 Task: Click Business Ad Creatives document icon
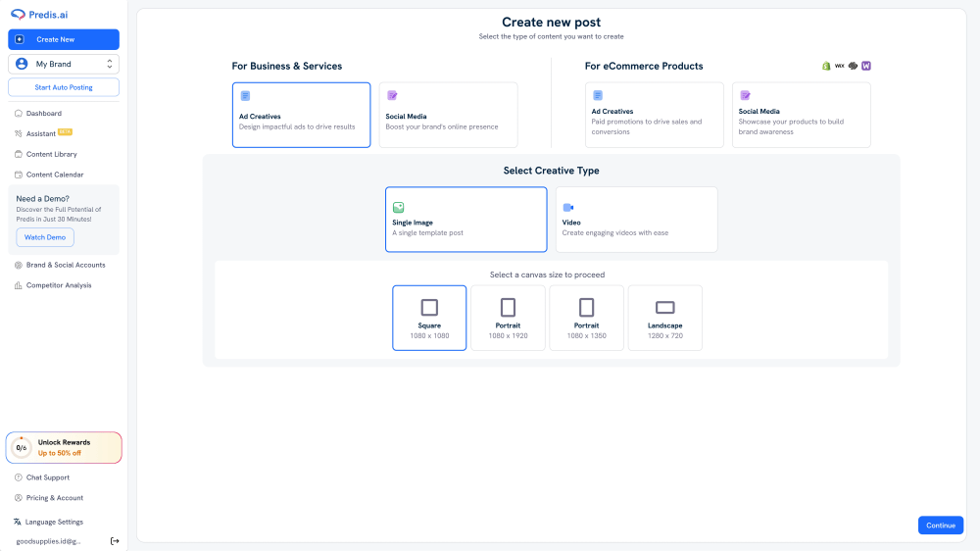(245, 96)
